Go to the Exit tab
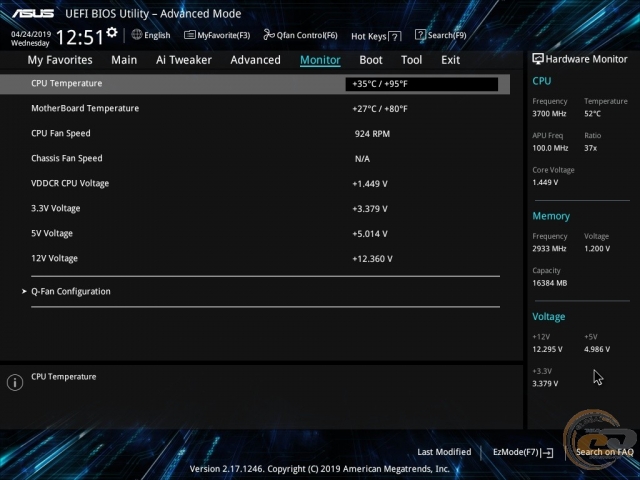 tap(450, 60)
